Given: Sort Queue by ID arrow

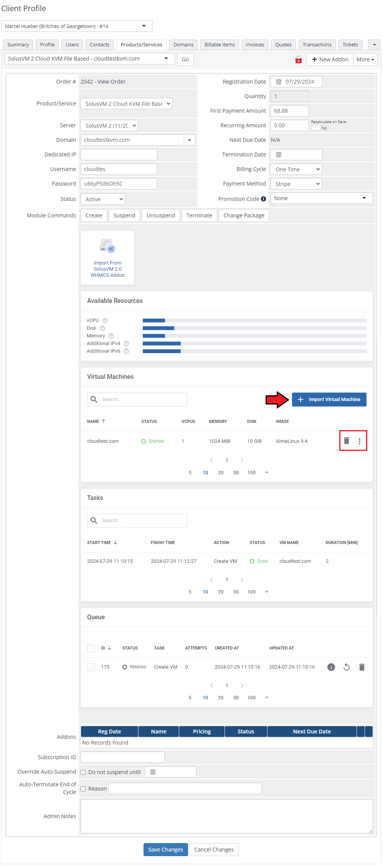Looking at the screenshot, I should point(109,648).
